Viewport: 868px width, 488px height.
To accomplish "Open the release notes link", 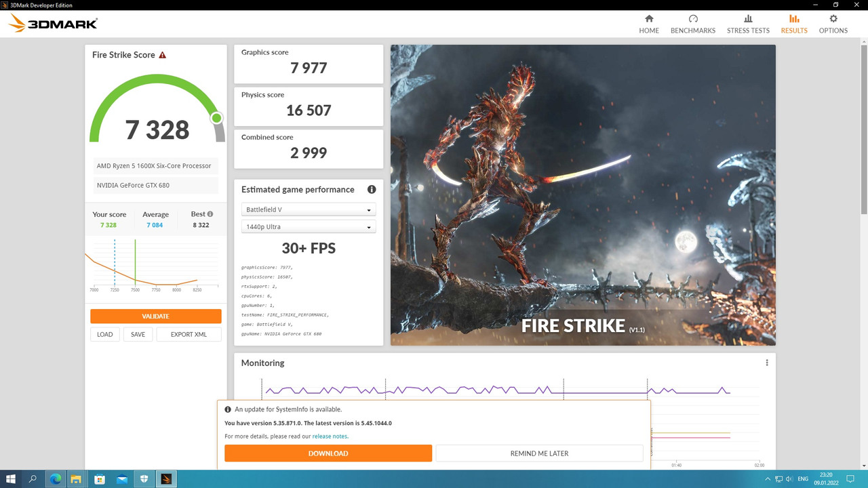I will tap(330, 436).
